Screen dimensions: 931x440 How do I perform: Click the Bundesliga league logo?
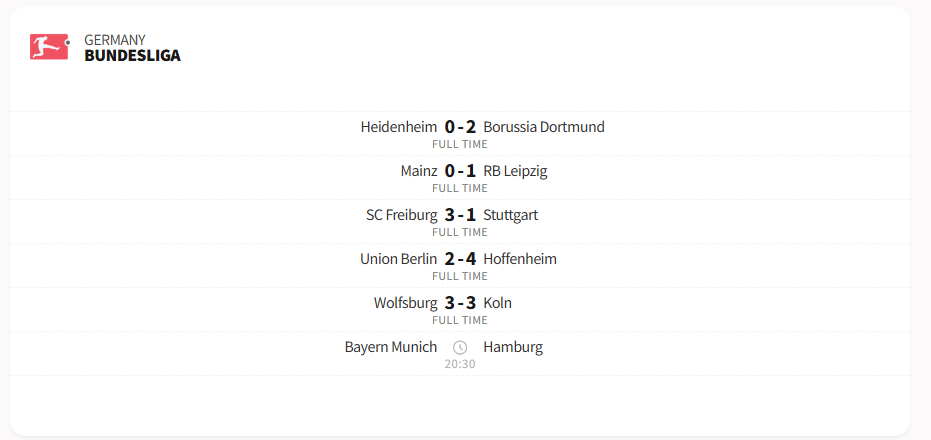(x=49, y=47)
